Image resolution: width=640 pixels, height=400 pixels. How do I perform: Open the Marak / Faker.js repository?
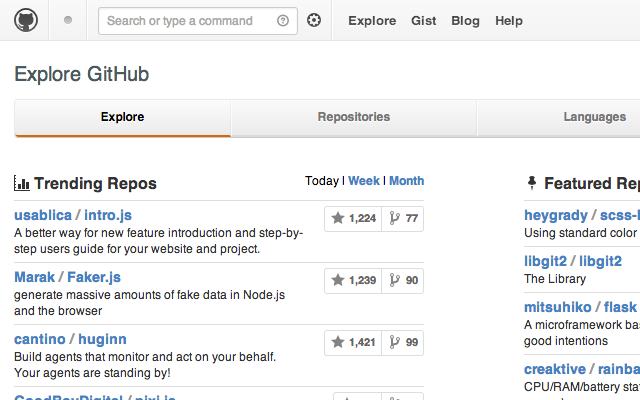point(67,277)
